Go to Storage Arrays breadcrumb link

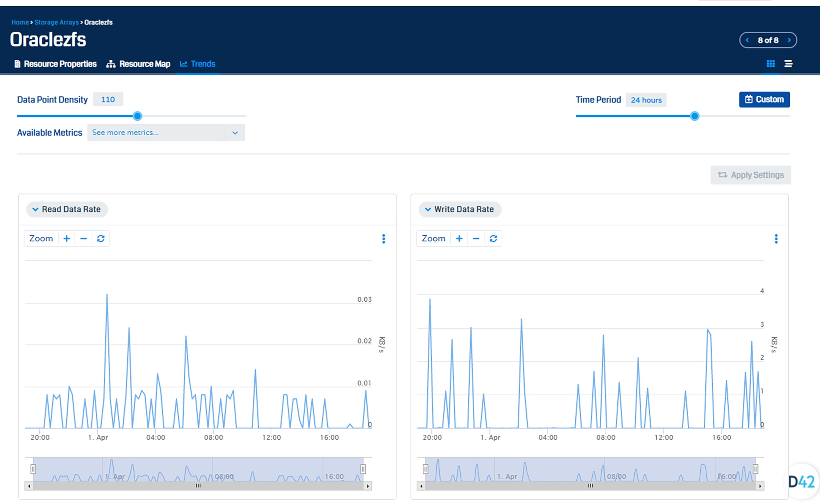coord(57,22)
